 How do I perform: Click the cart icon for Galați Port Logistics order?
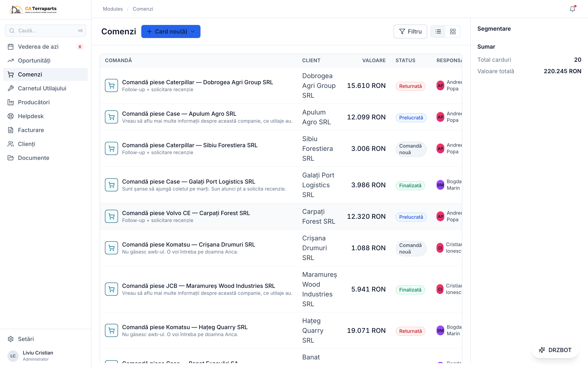[x=111, y=185]
